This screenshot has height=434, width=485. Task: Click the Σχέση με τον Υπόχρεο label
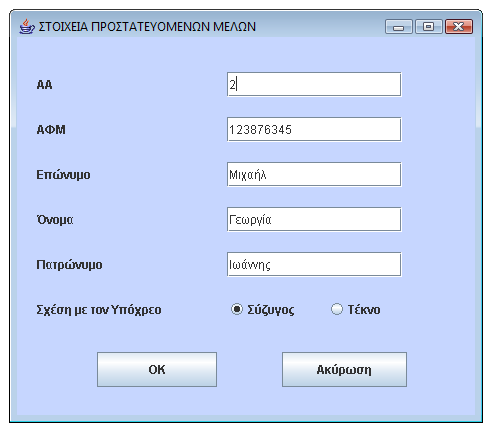coord(99,310)
